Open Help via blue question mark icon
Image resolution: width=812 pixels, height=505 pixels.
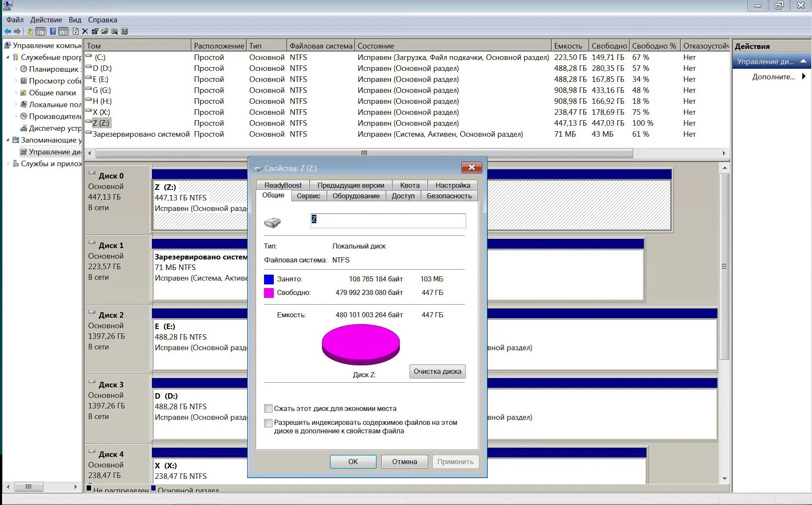point(53,31)
